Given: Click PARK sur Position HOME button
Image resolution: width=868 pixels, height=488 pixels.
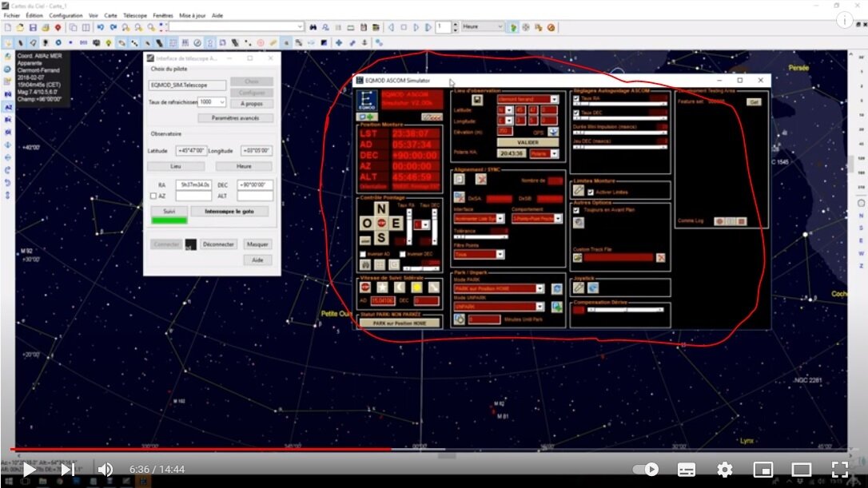Looking at the screenshot, I should 400,323.
